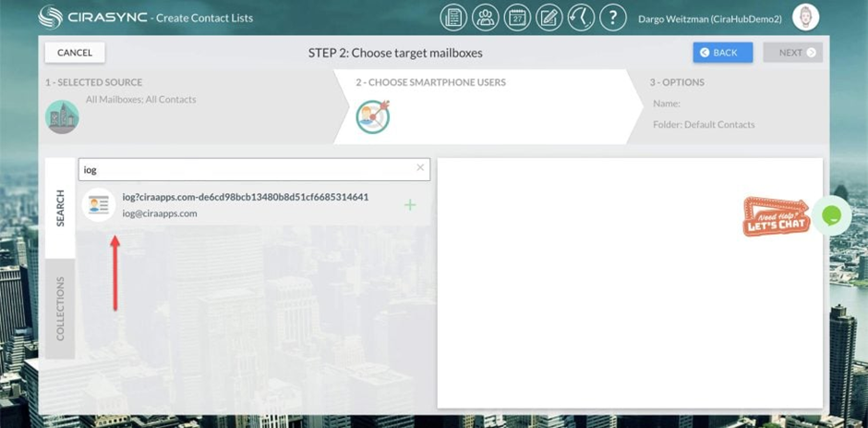Focus the mailbox search input field
Screen dimensions: 868x428
pyautogui.click(x=254, y=170)
